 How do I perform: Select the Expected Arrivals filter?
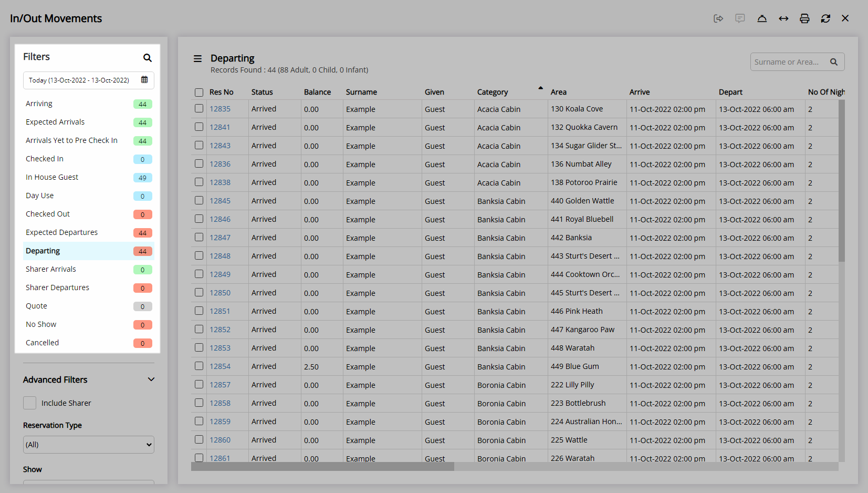pos(88,122)
